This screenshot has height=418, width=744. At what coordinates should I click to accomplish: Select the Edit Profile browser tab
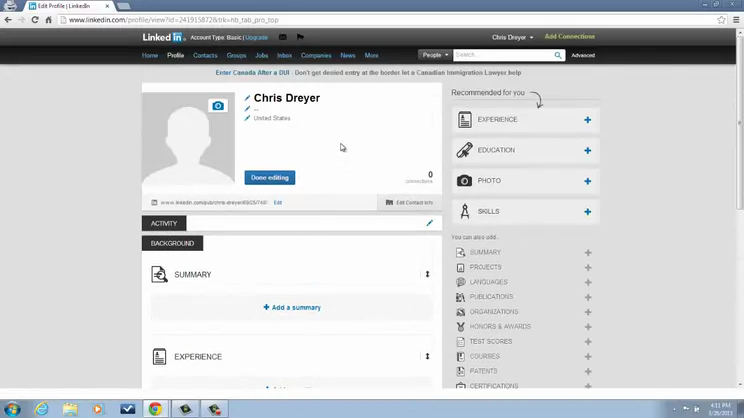[69, 6]
